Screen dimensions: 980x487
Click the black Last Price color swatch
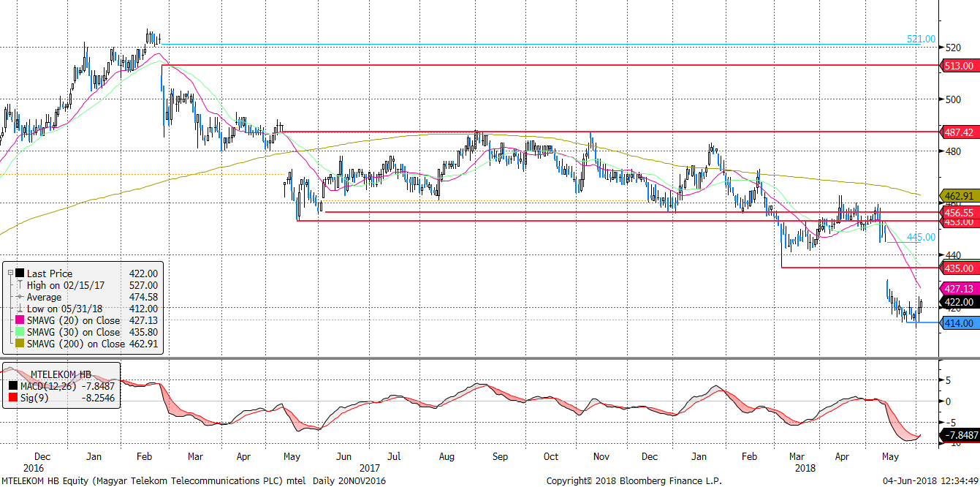tap(20, 273)
